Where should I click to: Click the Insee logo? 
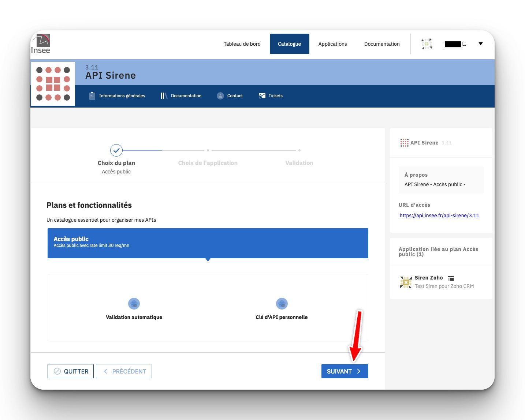coord(40,44)
